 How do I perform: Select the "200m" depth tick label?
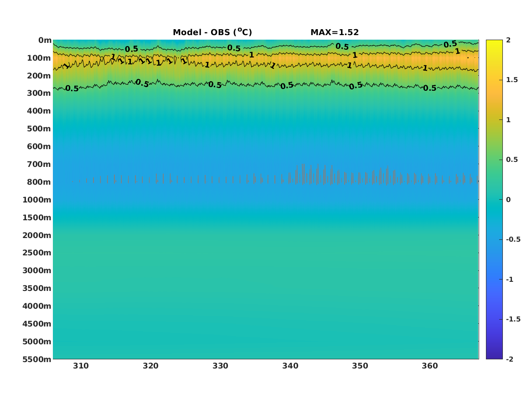click(x=39, y=76)
